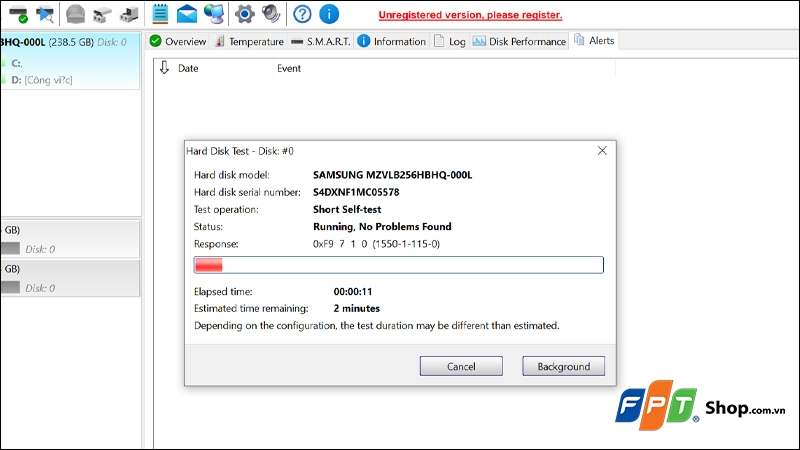Send the test to Background
Viewport: 800px width, 450px height.
click(563, 366)
